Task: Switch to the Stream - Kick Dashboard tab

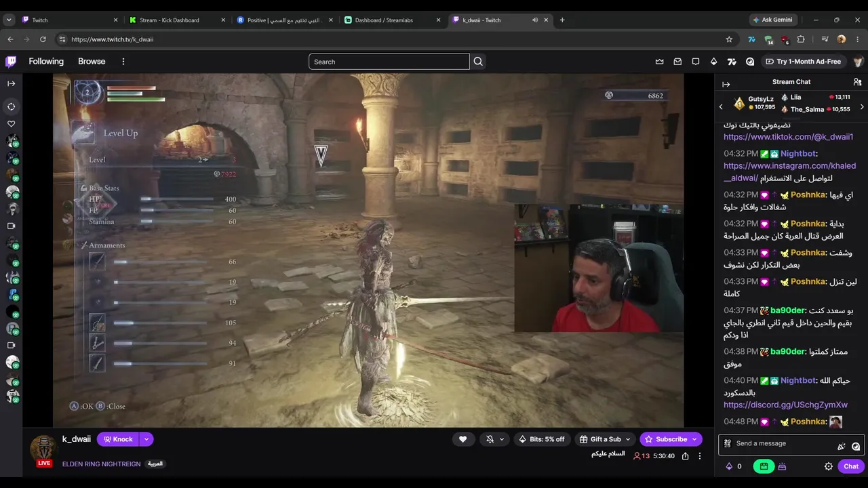Action: [x=177, y=20]
